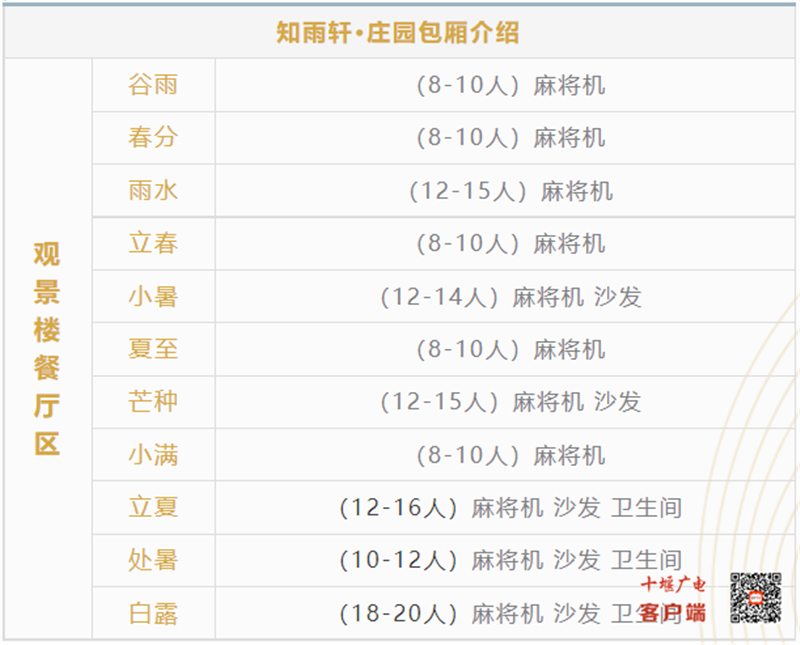800x645 pixels.
Task: Select the 雨水 room name
Action: coord(153,191)
